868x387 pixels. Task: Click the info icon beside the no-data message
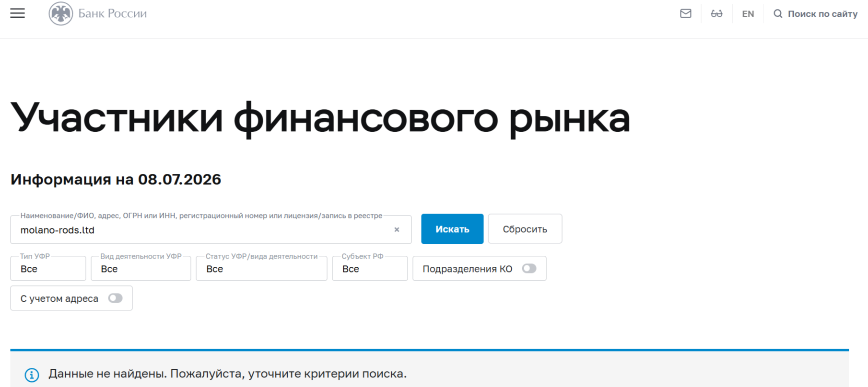32,375
